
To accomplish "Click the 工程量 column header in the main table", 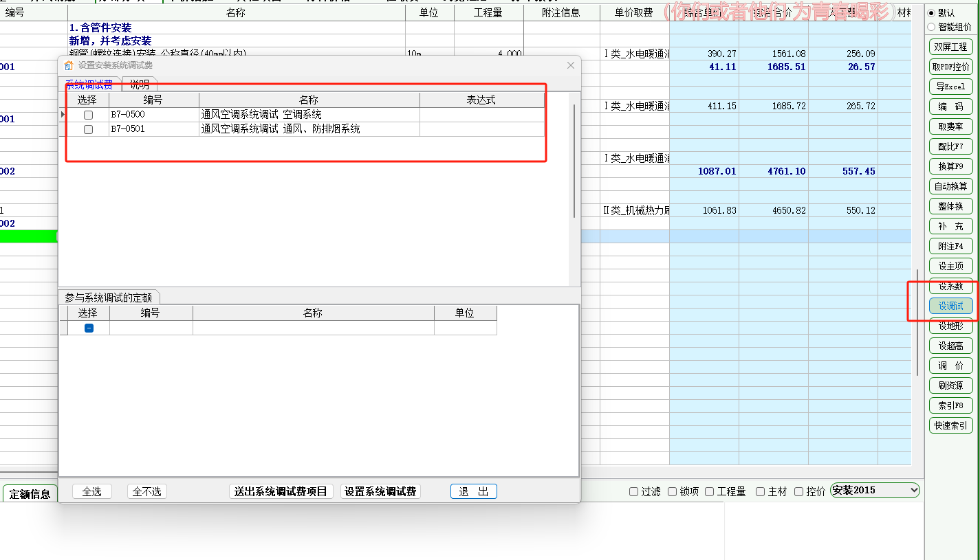I will click(x=488, y=13).
